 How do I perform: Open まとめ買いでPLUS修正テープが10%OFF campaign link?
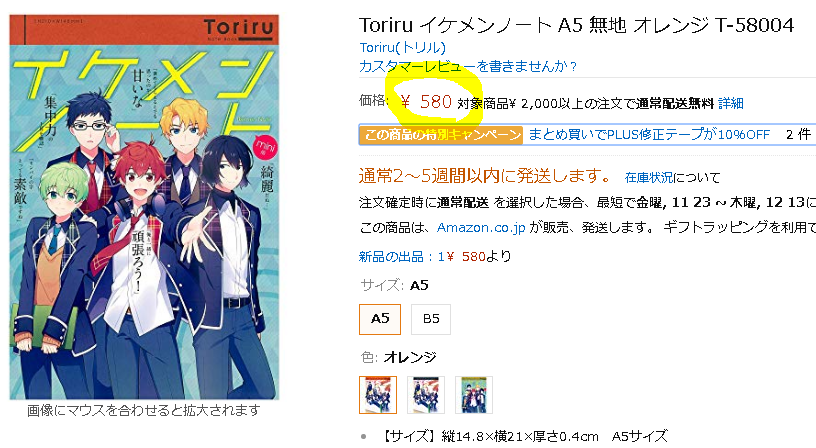(649, 134)
